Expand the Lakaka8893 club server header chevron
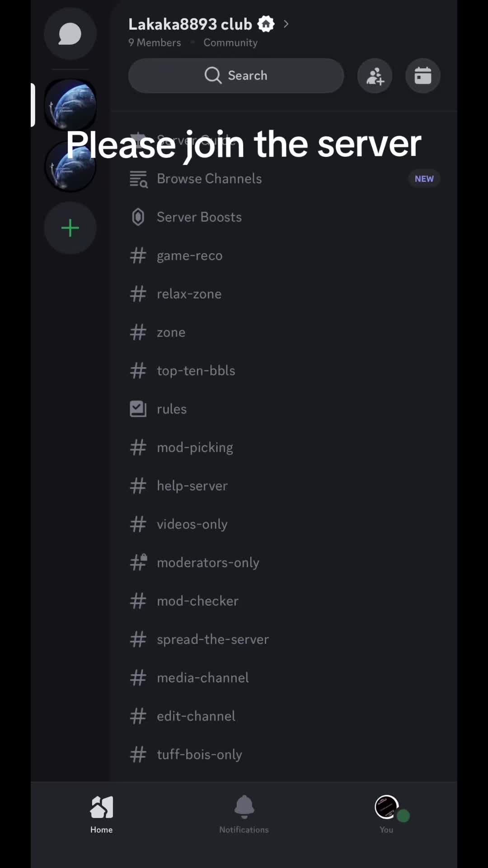This screenshot has height=868, width=488. (x=286, y=24)
